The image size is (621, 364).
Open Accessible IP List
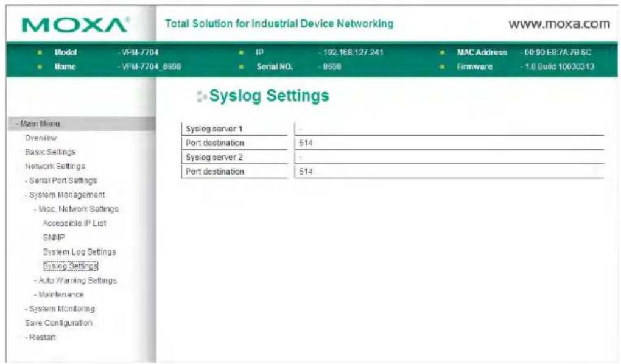[x=74, y=223]
